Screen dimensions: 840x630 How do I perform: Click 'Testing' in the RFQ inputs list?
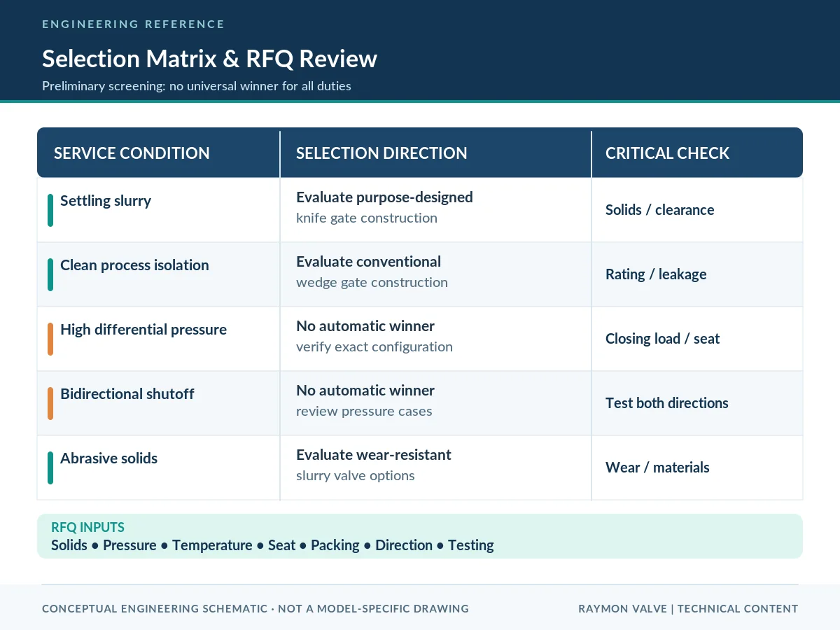(x=471, y=545)
